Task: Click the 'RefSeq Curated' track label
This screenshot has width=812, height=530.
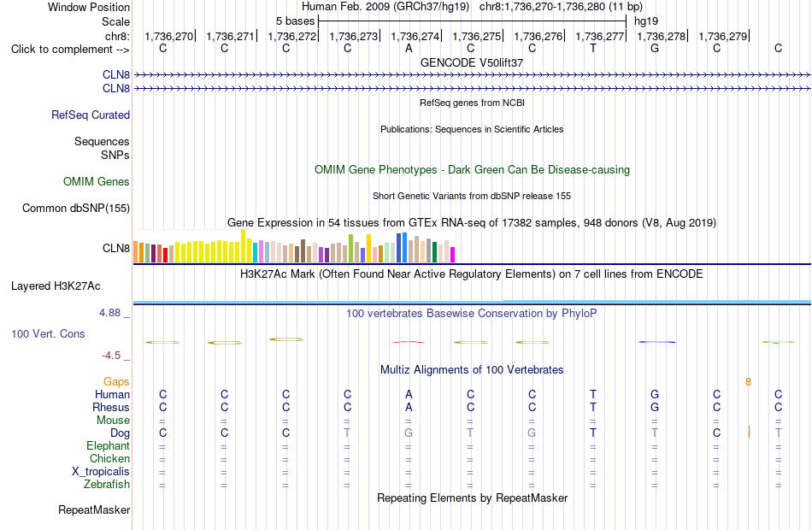Action: (90, 115)
